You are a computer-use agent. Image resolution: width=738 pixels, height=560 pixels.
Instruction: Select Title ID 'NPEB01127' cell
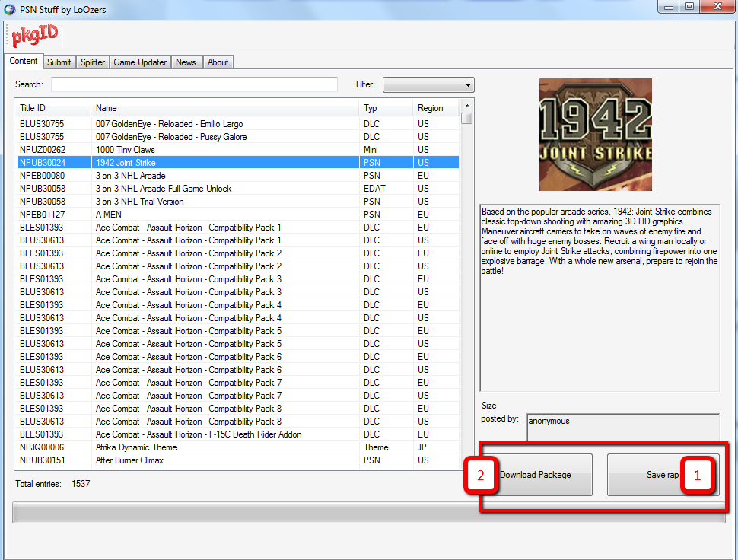[x=43, y=215]
